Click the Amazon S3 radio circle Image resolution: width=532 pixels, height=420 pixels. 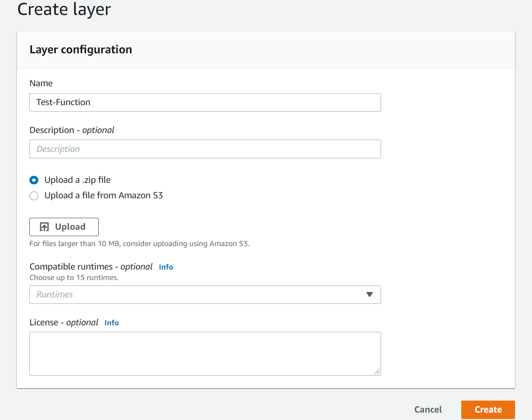(x=33, y=196)
